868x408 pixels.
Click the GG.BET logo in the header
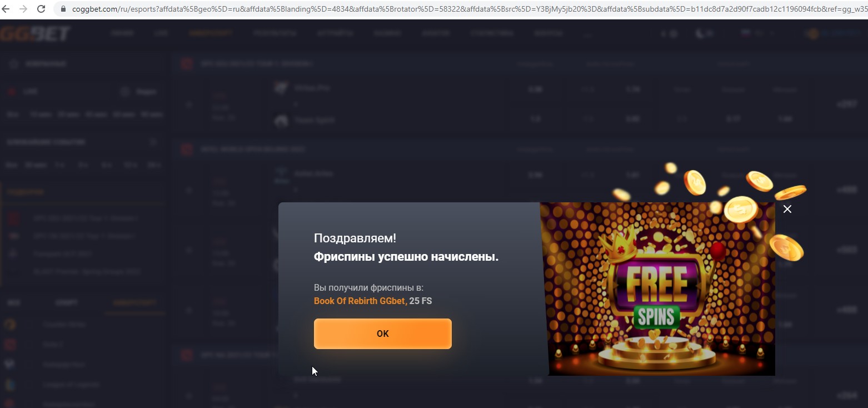[36, 34]
